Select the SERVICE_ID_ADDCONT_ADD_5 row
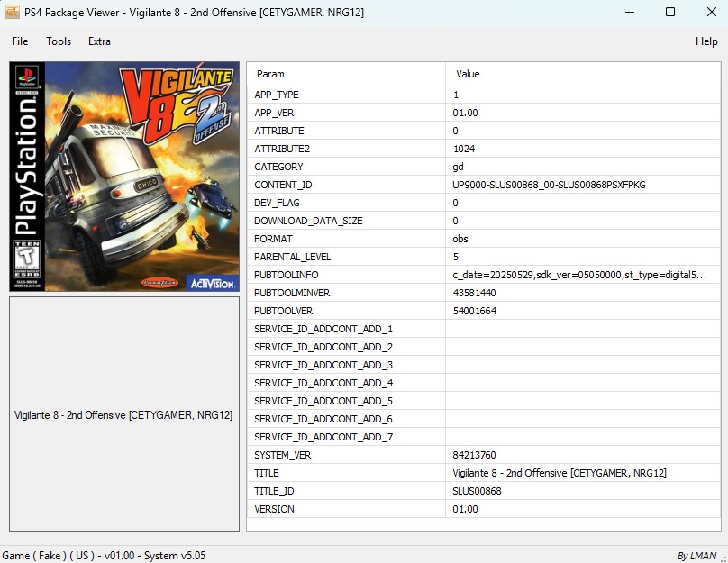 coord(483,401)
